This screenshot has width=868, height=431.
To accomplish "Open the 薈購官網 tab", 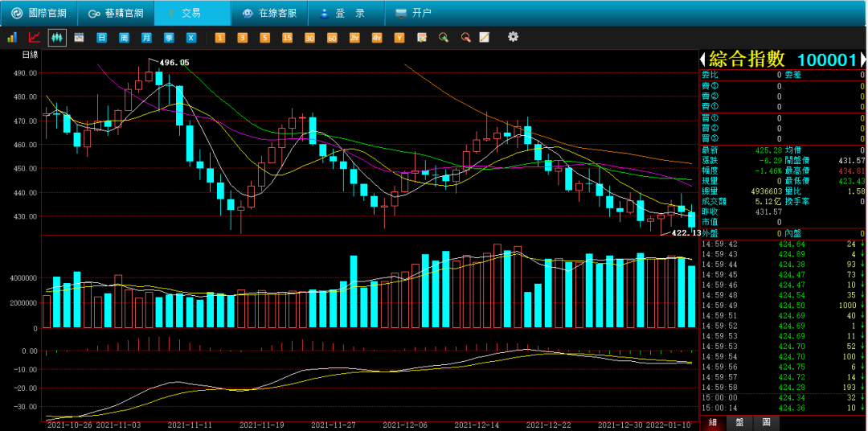I will click(x=116, y=13).
